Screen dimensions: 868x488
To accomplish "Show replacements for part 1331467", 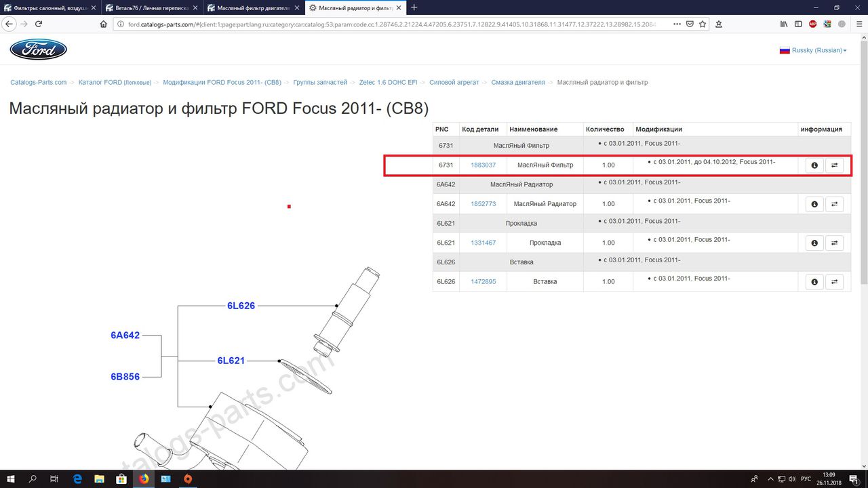I will click(835, 243).
